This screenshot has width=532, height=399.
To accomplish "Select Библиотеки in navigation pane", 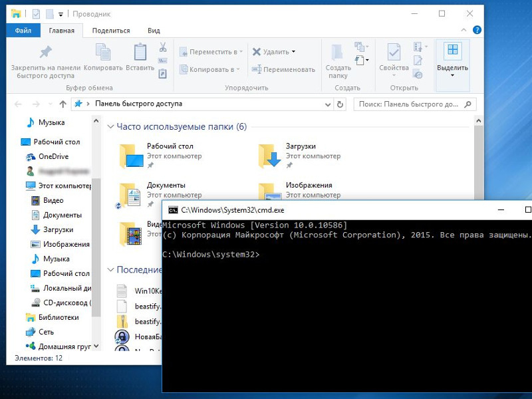I will click(53, 317).
